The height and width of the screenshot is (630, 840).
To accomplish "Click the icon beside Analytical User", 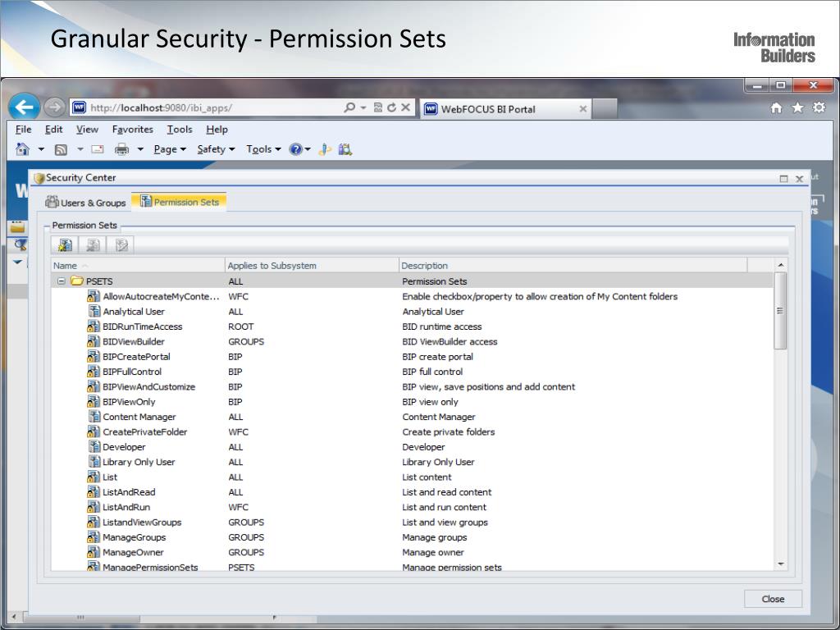I will (94, 311).
